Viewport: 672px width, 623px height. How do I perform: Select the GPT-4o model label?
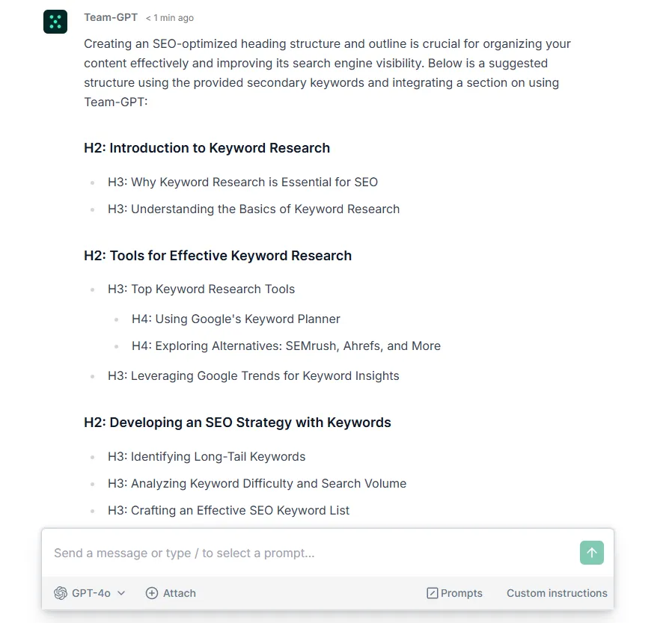(91, 593)
